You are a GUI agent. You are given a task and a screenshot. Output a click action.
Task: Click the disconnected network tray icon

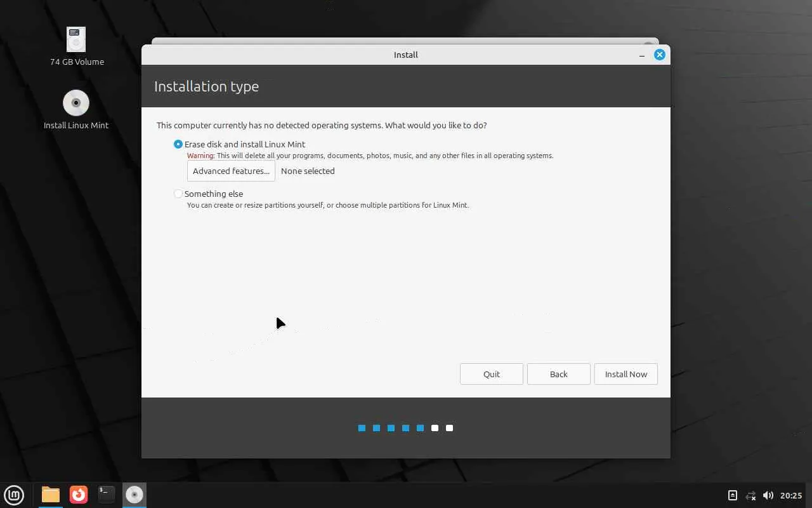[750, 495]
